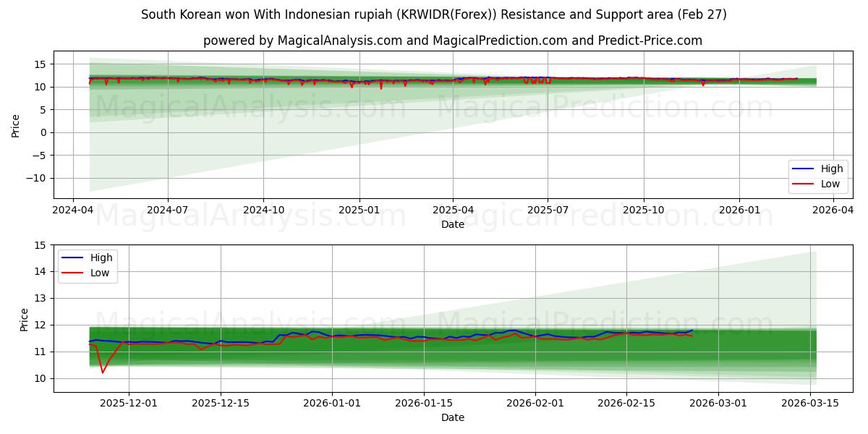Image resolution: width=868 pixels, height=434 pixels.
Task: Click the main chart title mentioning KRWIDR(Forex)
Action: click(434, 14)
